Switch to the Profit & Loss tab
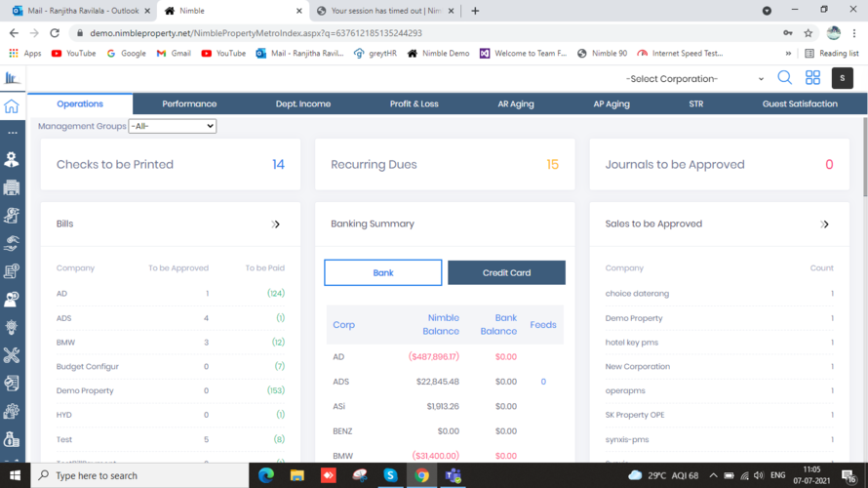This screenshot has height=488, width=868. tap(414, 103)
